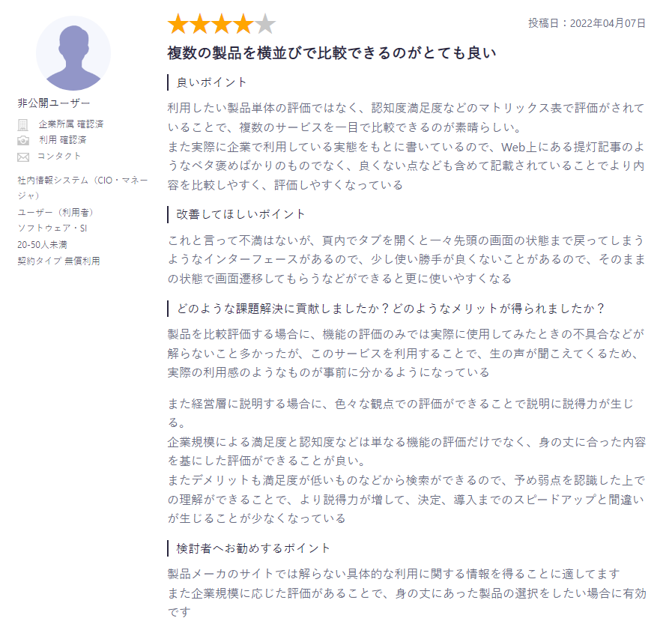Click the first gold rating star
This screenshot has height=624, width=672.
coord(178,23)
